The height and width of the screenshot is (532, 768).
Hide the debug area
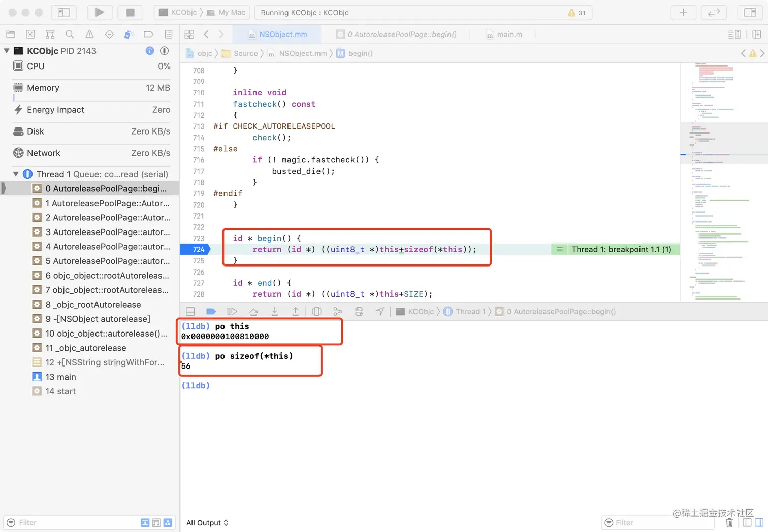pyautogui.click(x=190, y=311)
